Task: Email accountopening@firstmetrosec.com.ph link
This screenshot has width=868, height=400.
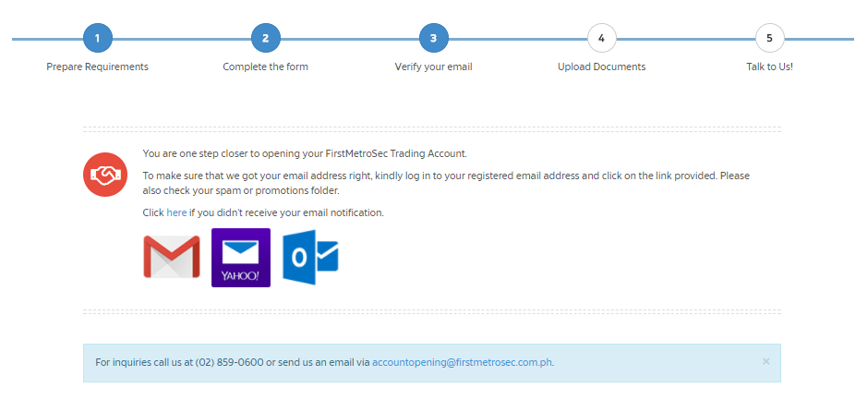Action: click(463, 363)
